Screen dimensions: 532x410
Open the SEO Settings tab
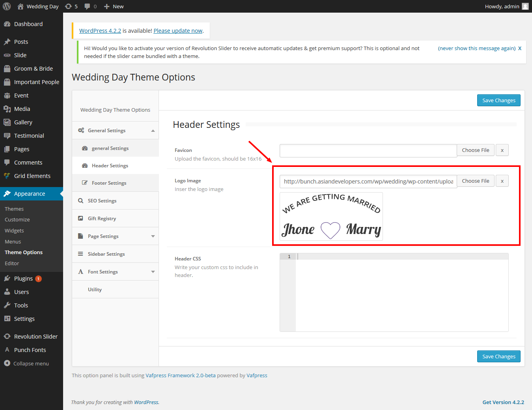tap(102, 201)
